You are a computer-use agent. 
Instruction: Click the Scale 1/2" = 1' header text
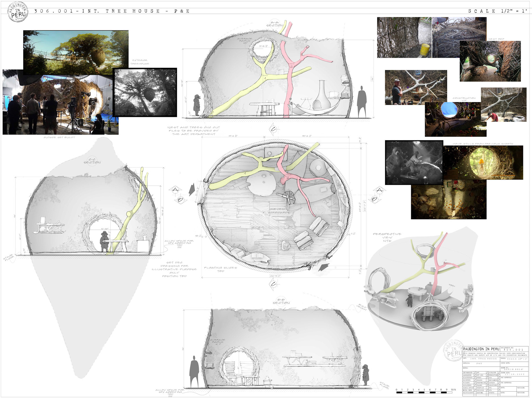497,11
